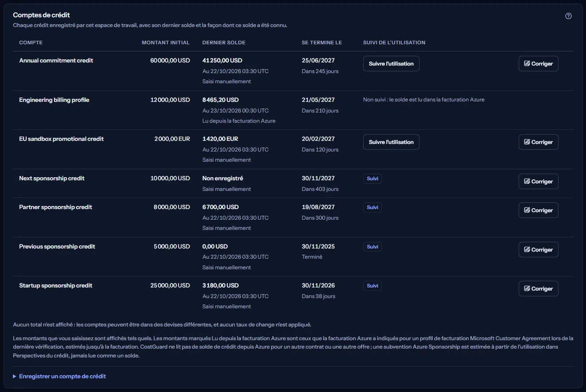Select the Startup sponsorship credit account name
This screenshot has height=392, width=586.
[x=56, y=285]
